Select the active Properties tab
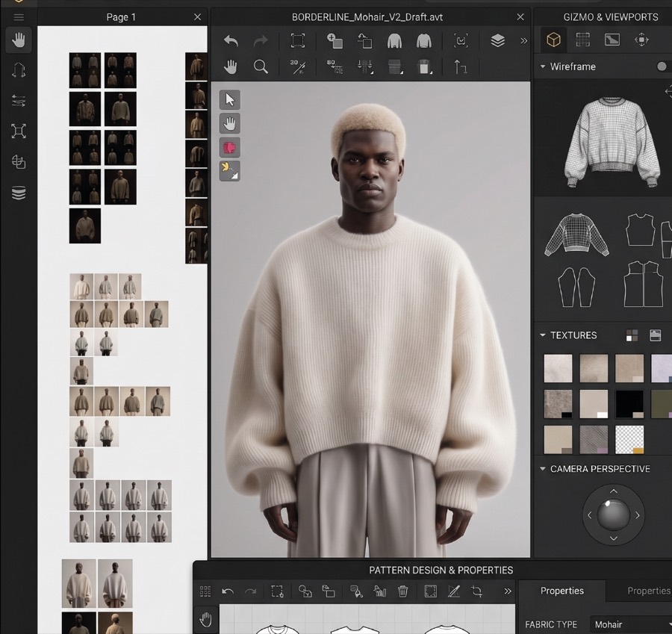 pos(561,591)
